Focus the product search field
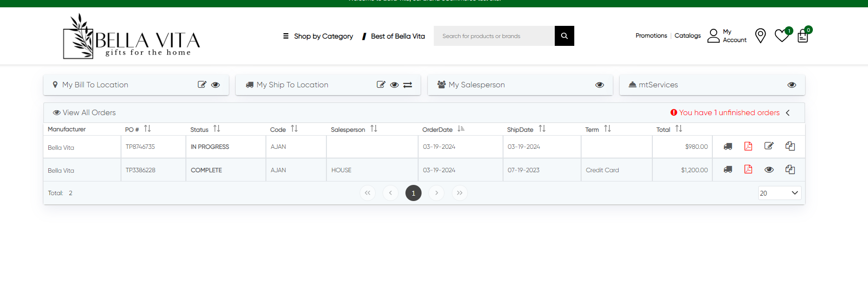The width and height of the screenshot is (868, 282). (494, 36)
